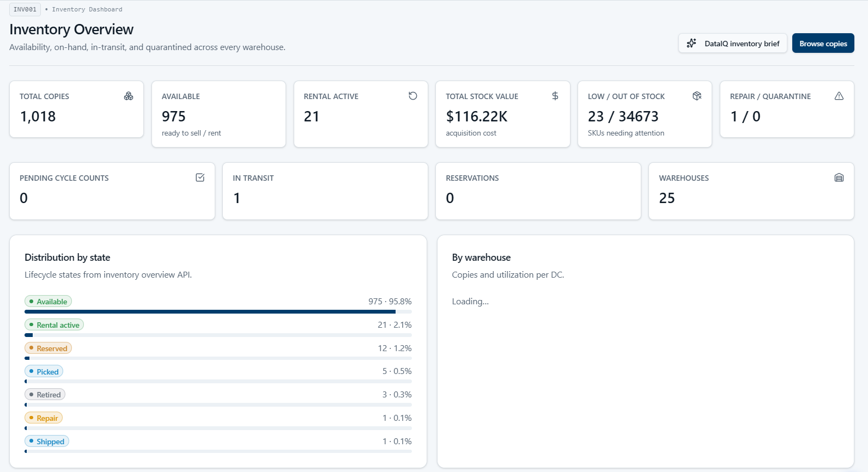Click the sparkle icon in DataIQ inventory brief
The image size is (868, 472).
pyautogui.click(x=691, y=43)
